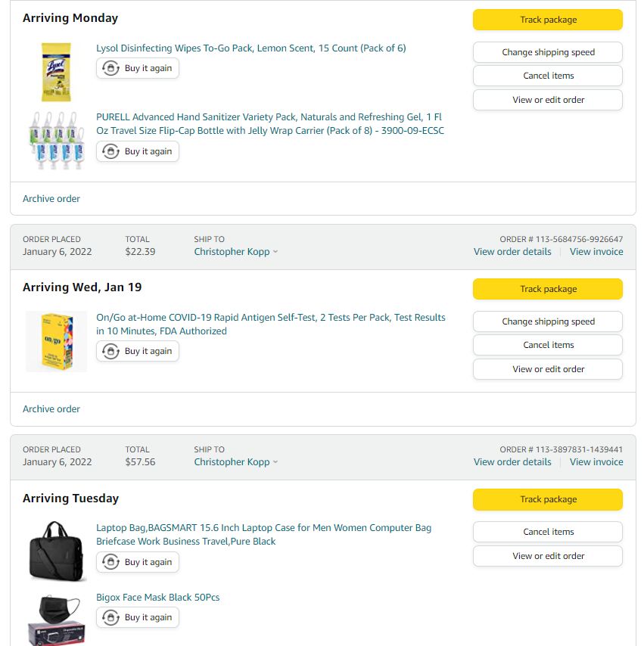Click Buy it again icon for Bigox mask
The width and height of the screenshot is (644, 646).
(x=111, y=617)
